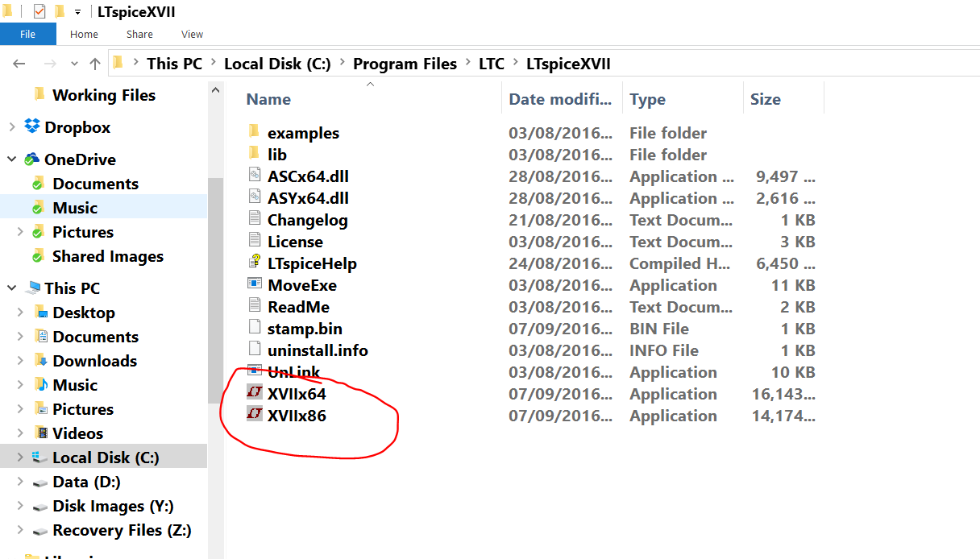Collapse the This PC tree node

pos(12,288)
